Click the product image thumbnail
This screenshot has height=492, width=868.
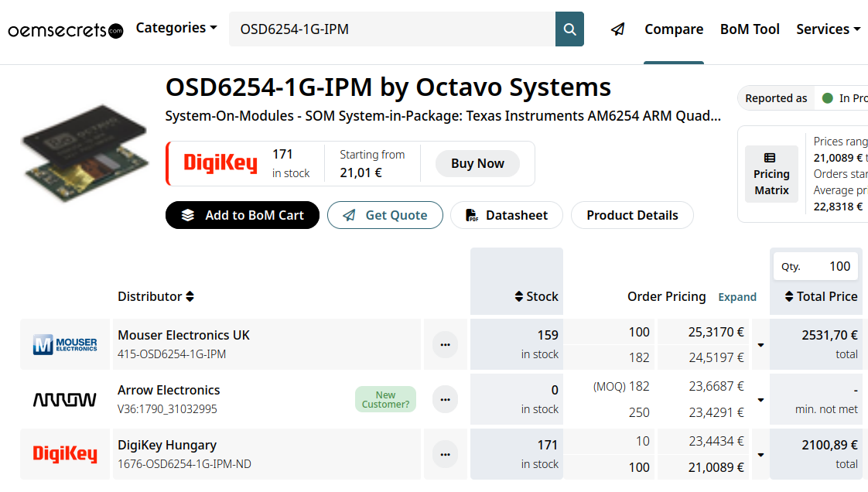86,152
